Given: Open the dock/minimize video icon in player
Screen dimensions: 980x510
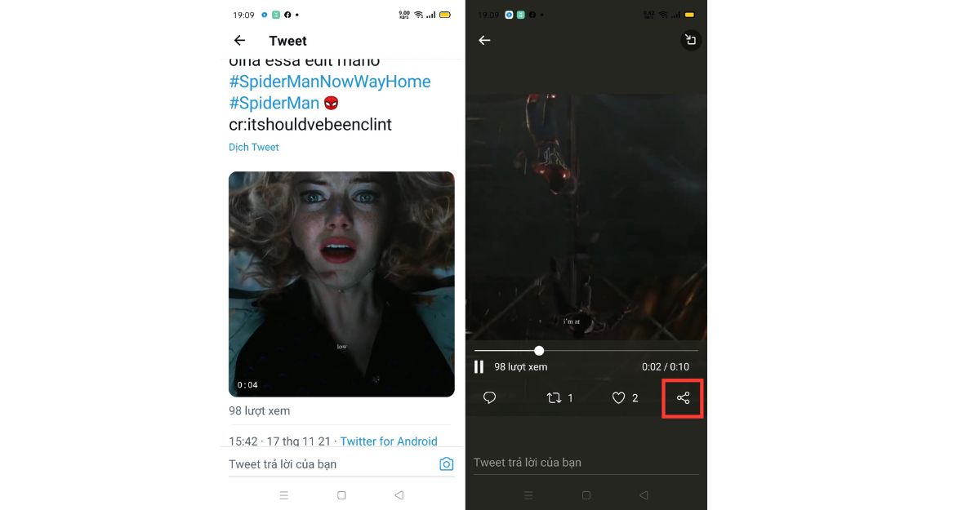Looking at the screenshot, I should pos(691,40).
